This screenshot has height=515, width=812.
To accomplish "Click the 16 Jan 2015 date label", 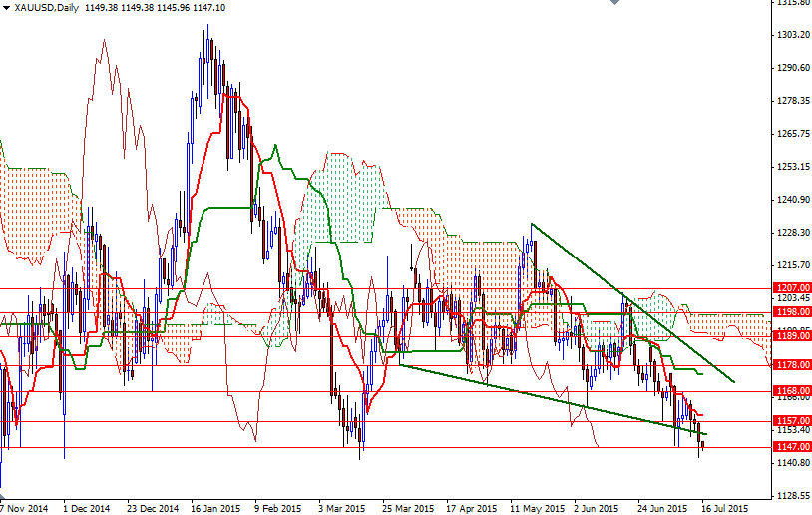I will point(216,508).
